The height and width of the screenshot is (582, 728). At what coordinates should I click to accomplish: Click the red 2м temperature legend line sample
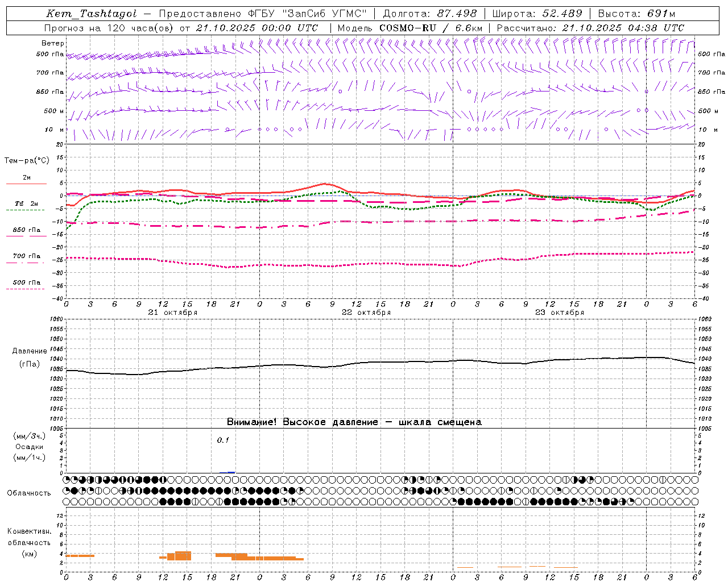coord(26,184)
